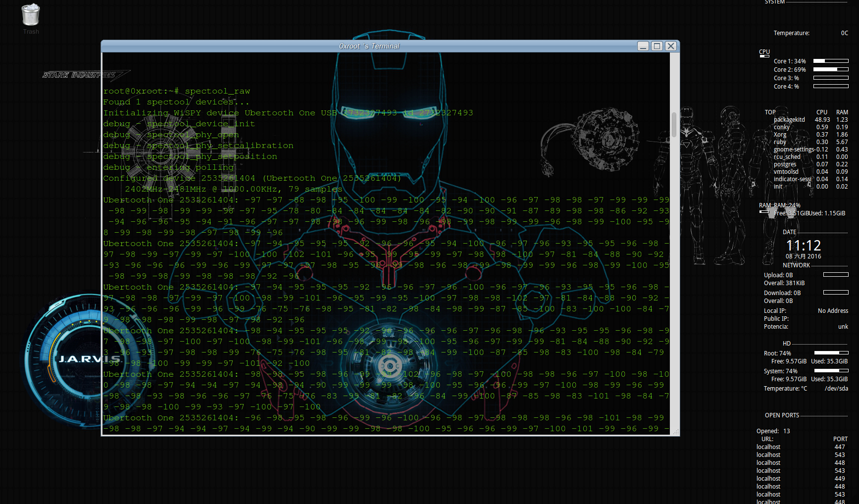Click the Core 1 usage bar
859x504 pixels.
(x=831, y=61)
